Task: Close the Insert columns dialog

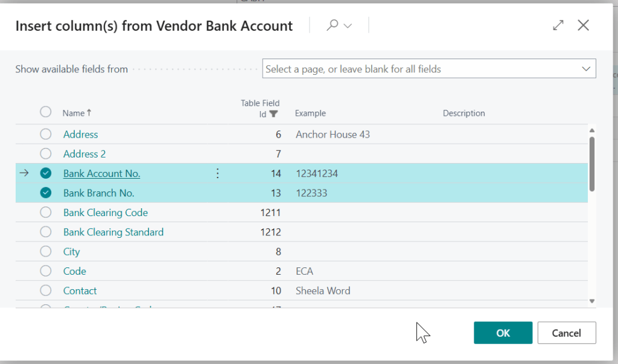Action: (583, 25)
